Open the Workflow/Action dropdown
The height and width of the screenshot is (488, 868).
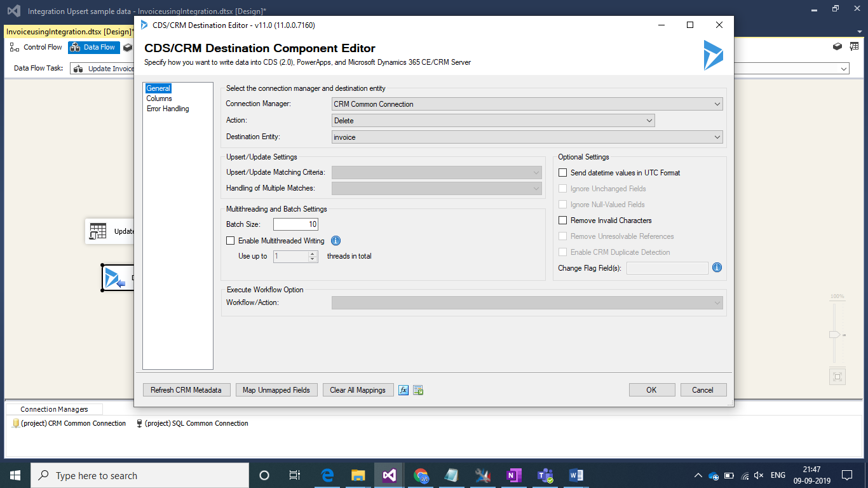click(527, 303)
